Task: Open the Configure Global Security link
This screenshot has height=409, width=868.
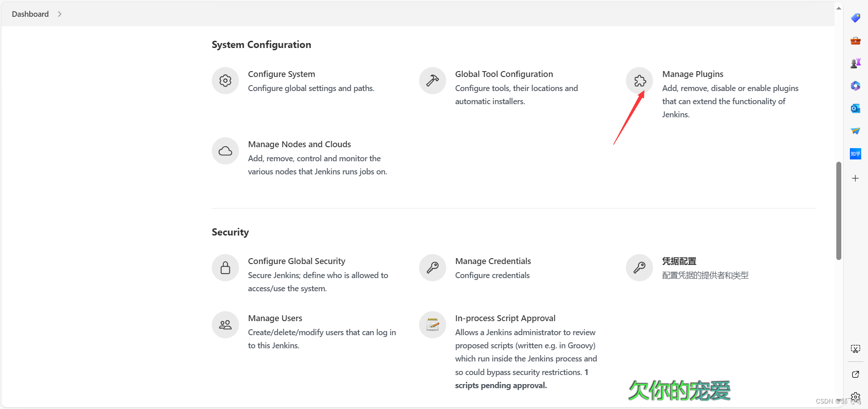Action: [296, 261]
